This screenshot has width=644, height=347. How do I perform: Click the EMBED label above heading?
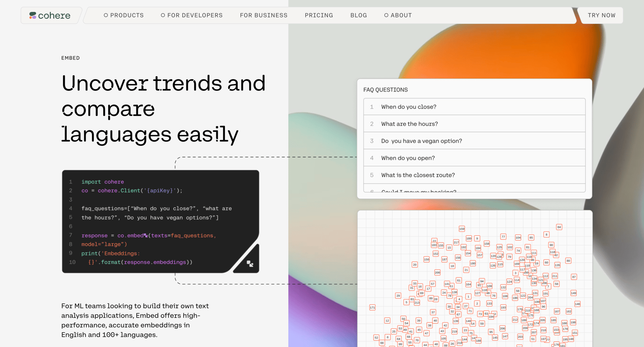[x=70, y=58]
